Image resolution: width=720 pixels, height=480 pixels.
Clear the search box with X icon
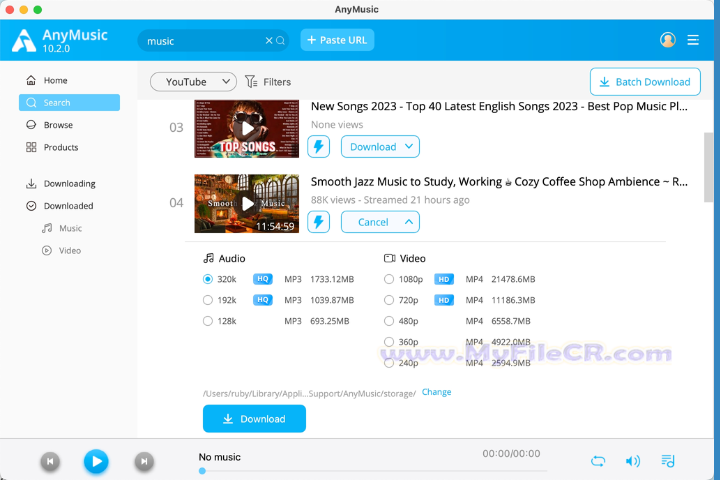pos(269,40)
